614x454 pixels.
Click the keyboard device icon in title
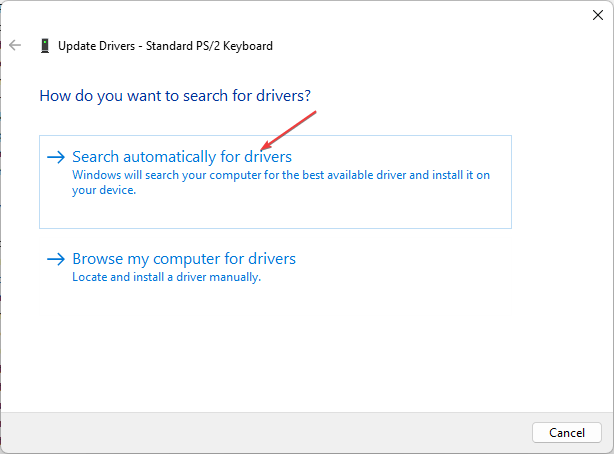coord(45,45)
